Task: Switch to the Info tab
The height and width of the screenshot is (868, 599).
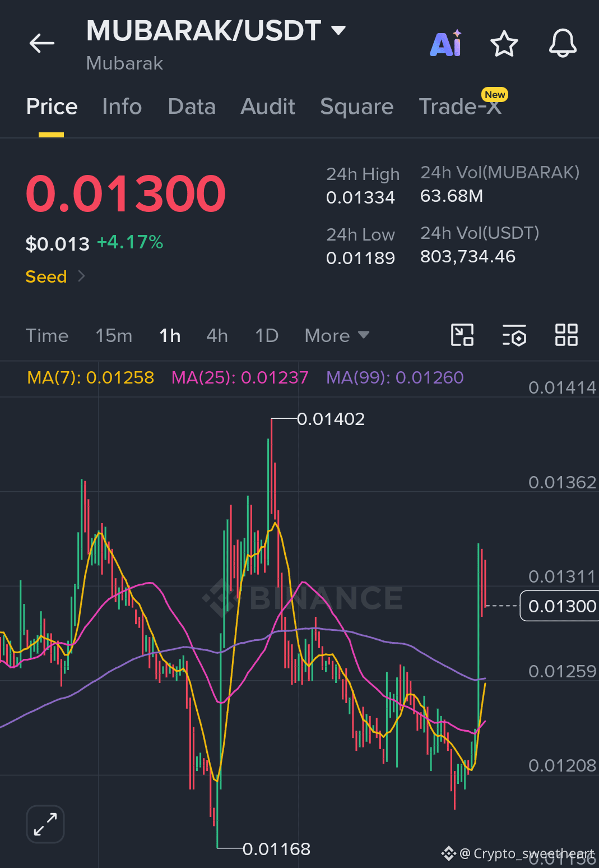Action: pos(122,107)
